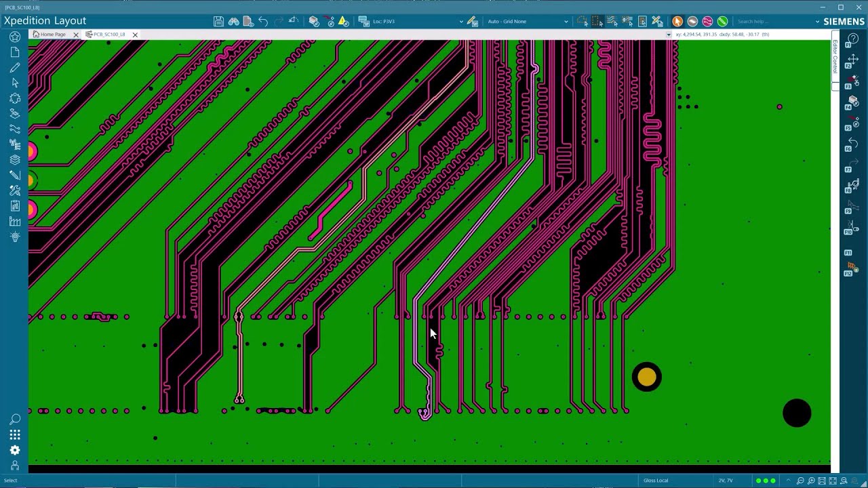This screenshot has height=488, width=868.
Task: Open the stacked layers icon in sidebar
Action: (x=15, y=160)
